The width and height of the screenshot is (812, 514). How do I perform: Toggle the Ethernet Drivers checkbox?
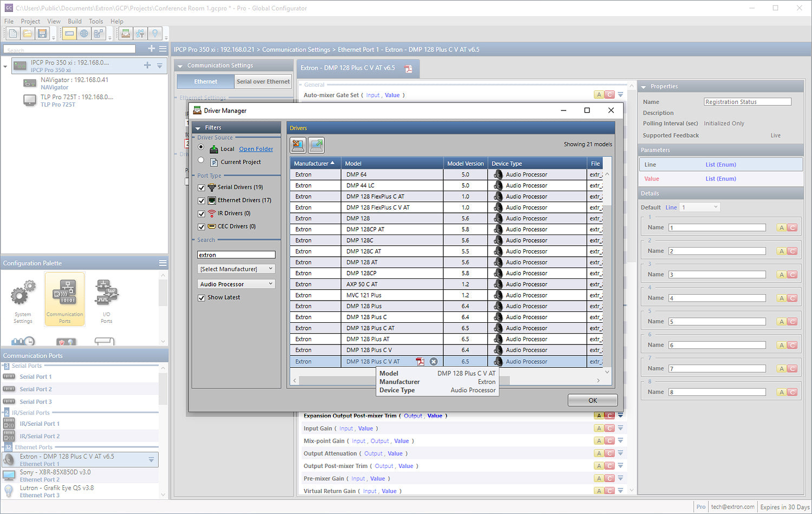201,200
